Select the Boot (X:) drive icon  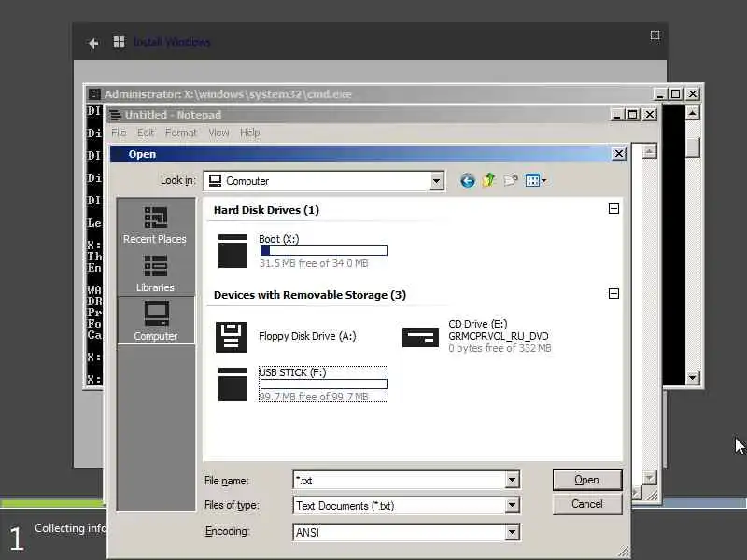pos(232,250)
